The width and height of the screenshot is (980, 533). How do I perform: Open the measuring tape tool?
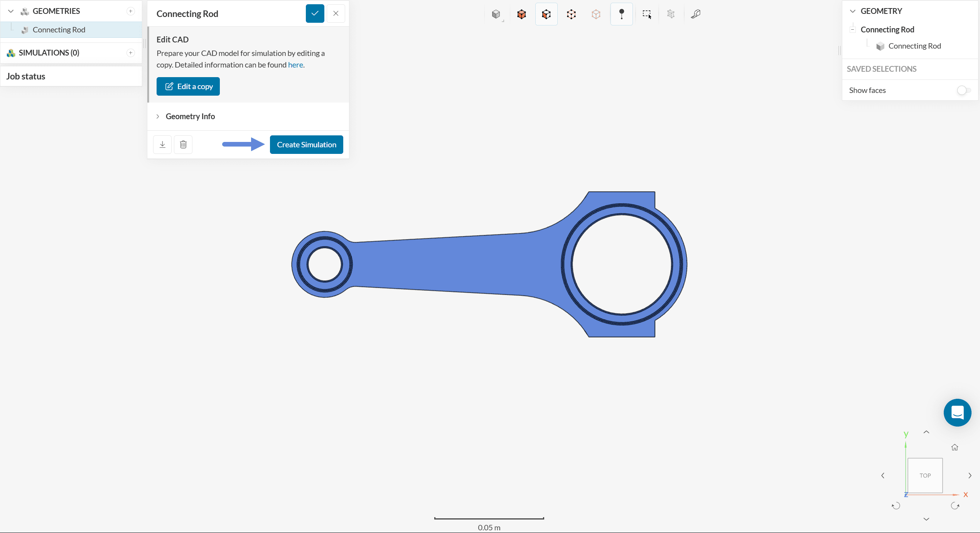[x=695, y=14]
